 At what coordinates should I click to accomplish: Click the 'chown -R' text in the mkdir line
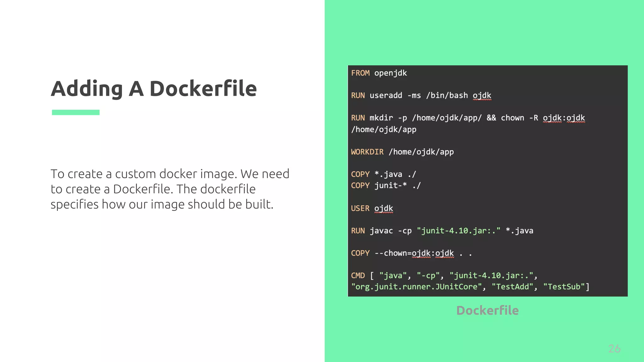click(x=519, y=118)
